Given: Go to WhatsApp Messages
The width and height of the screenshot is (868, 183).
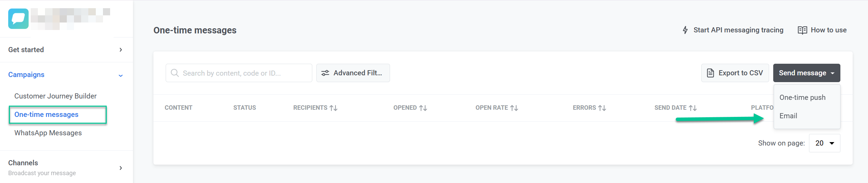Looking at the screenshot, I should pos(48,133).
